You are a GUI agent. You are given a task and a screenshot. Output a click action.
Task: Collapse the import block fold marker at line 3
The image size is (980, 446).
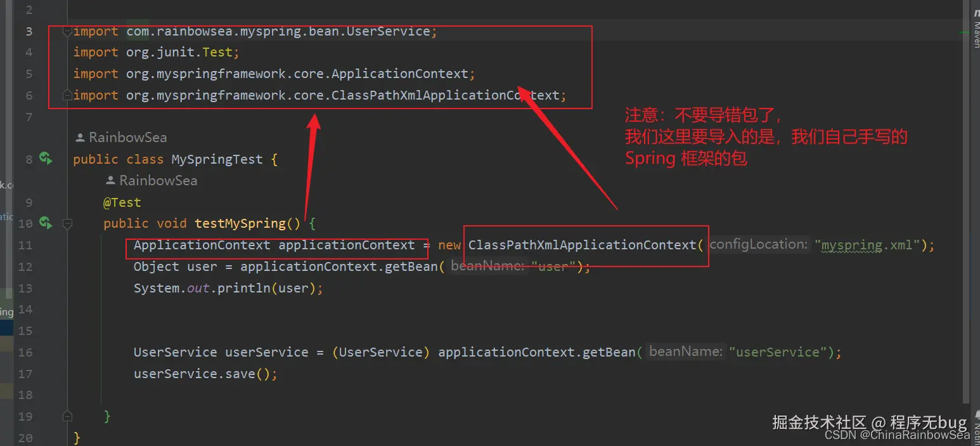coord(67,32)
